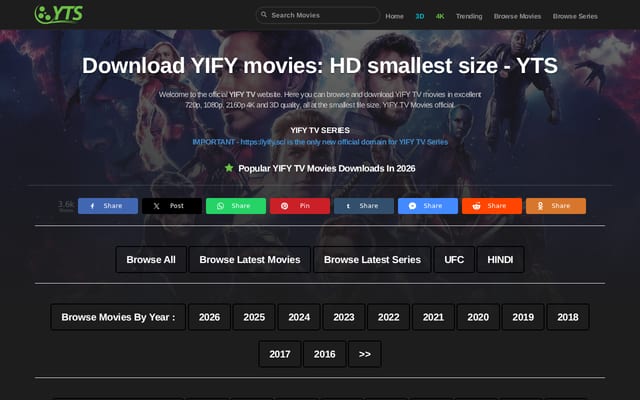This screenshot has height=400, width=640.
Task: Share the page on Tumblr
Action: point(364,206)
